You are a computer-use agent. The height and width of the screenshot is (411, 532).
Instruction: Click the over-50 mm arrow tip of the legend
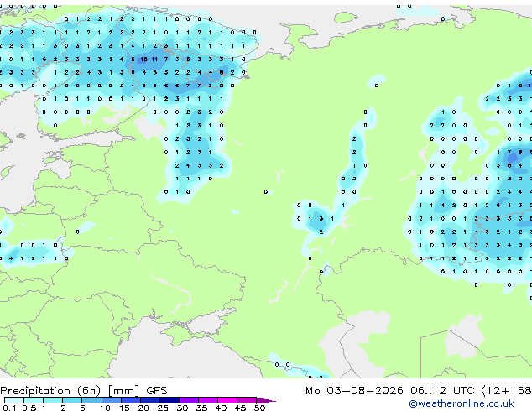(x=266, y=401)
